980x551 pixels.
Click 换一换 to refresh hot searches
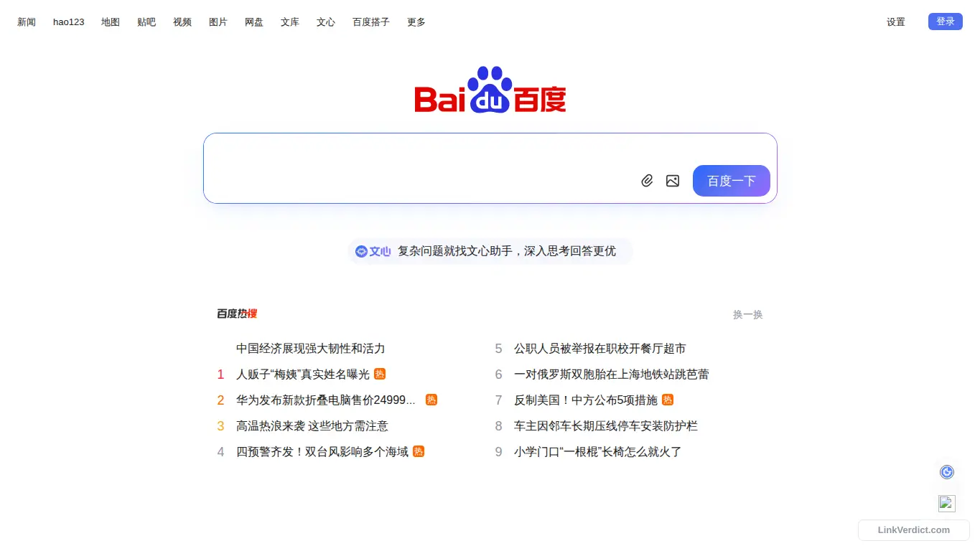point(748,315)
